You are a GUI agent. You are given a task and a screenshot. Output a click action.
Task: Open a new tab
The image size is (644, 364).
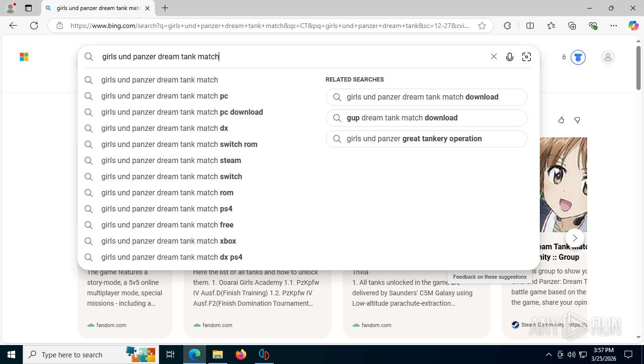click(x=165, y=8)
